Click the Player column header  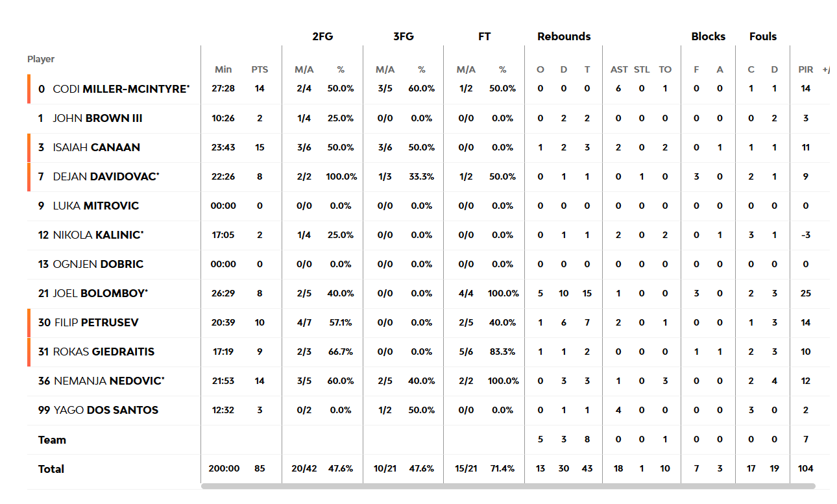[x=41, y=59]
